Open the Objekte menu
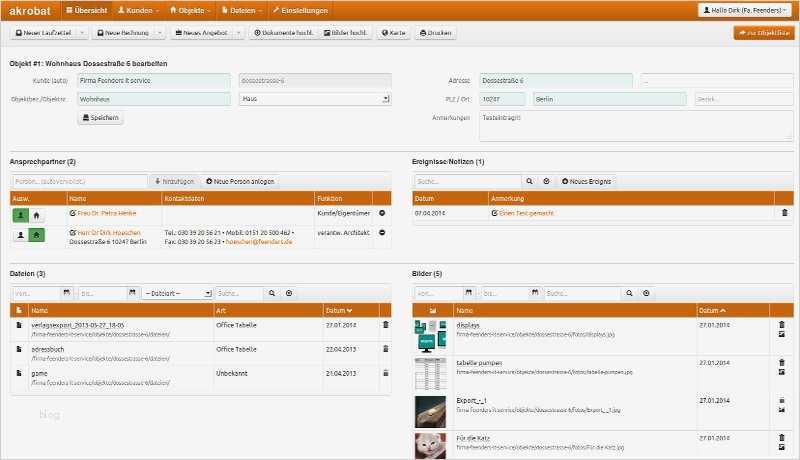Viewport: 800px width, 460px height. pos(190,10)
